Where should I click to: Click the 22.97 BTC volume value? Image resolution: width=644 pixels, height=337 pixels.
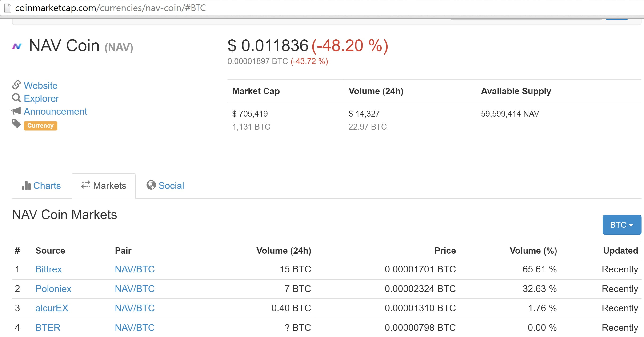point(368,127)
